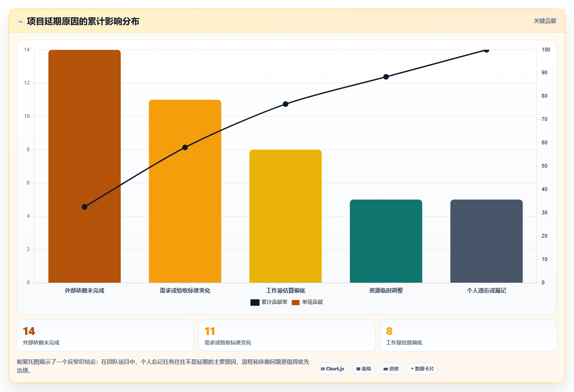The image size is (574, 392).
Task: Click the 帕累托图 summary paragraph text
Action: (x=163, y=366)
